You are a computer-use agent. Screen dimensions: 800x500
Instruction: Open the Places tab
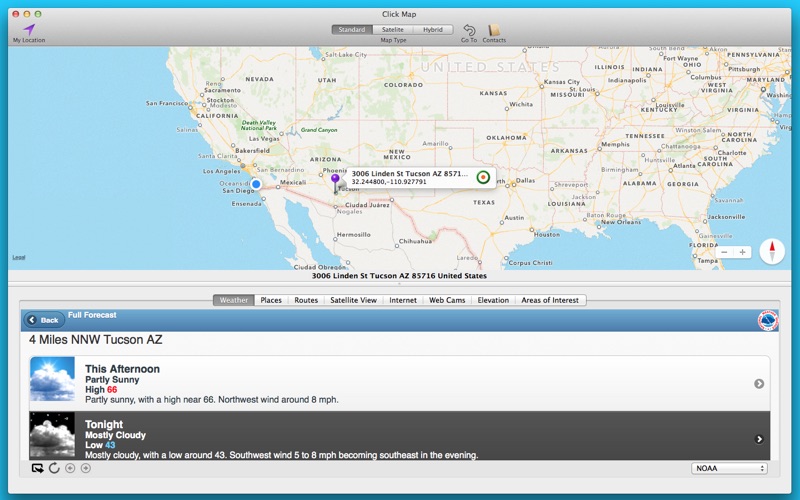tap(271, 300)
